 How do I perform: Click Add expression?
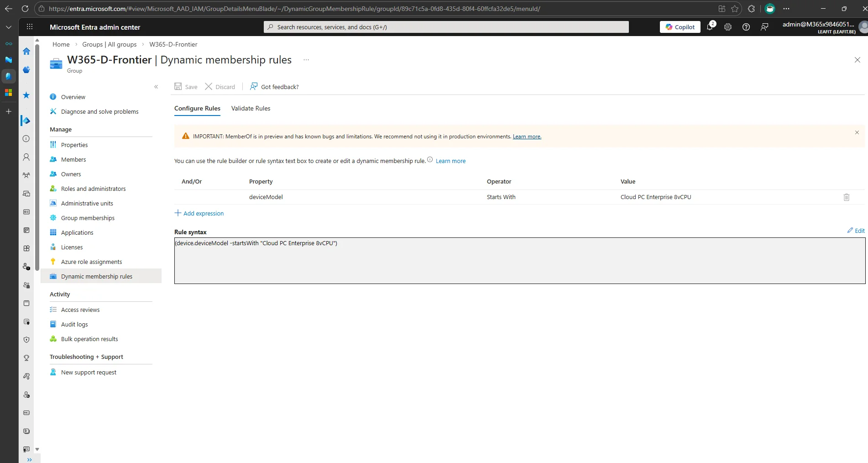(199, 213)
